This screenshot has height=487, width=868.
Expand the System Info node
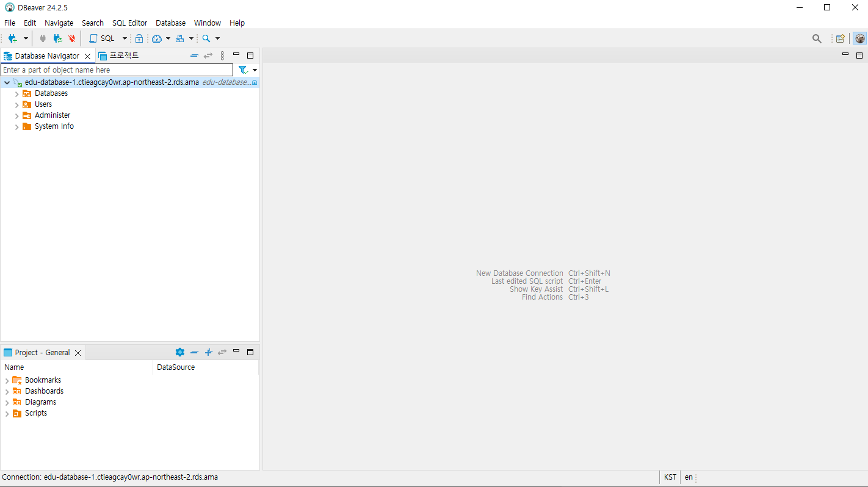click(16, 126)
